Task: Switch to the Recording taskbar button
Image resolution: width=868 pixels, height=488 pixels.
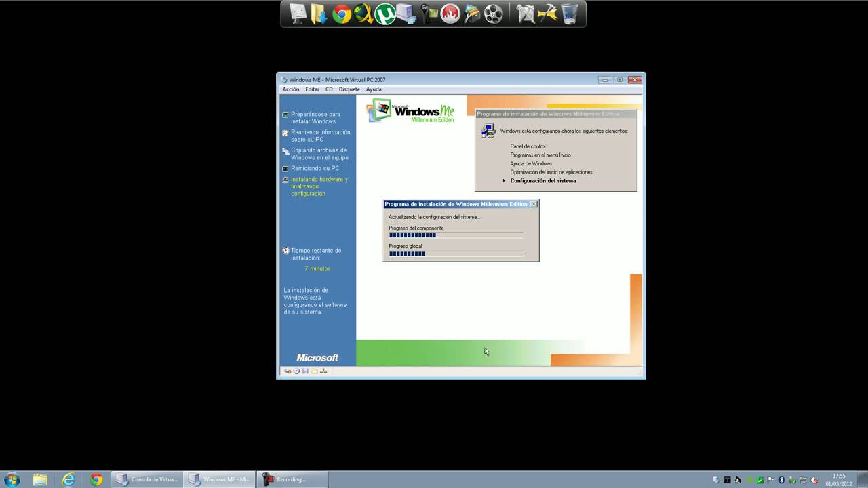Action: [292, 479]
